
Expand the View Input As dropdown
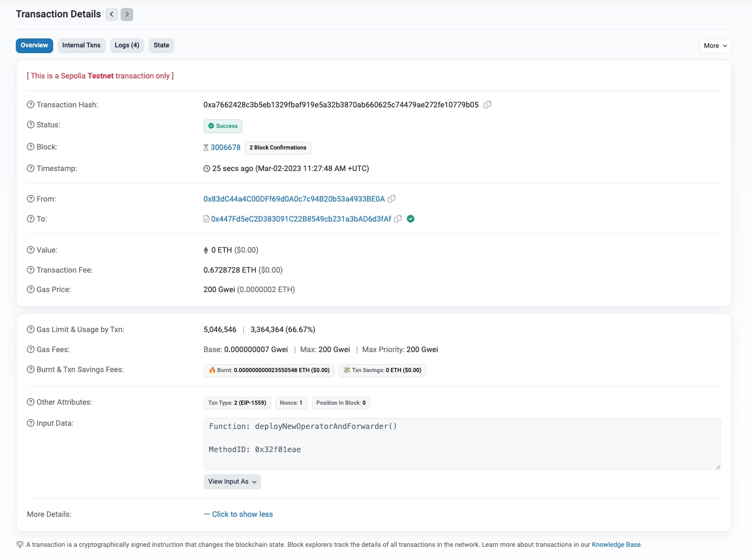coord(232,482)
